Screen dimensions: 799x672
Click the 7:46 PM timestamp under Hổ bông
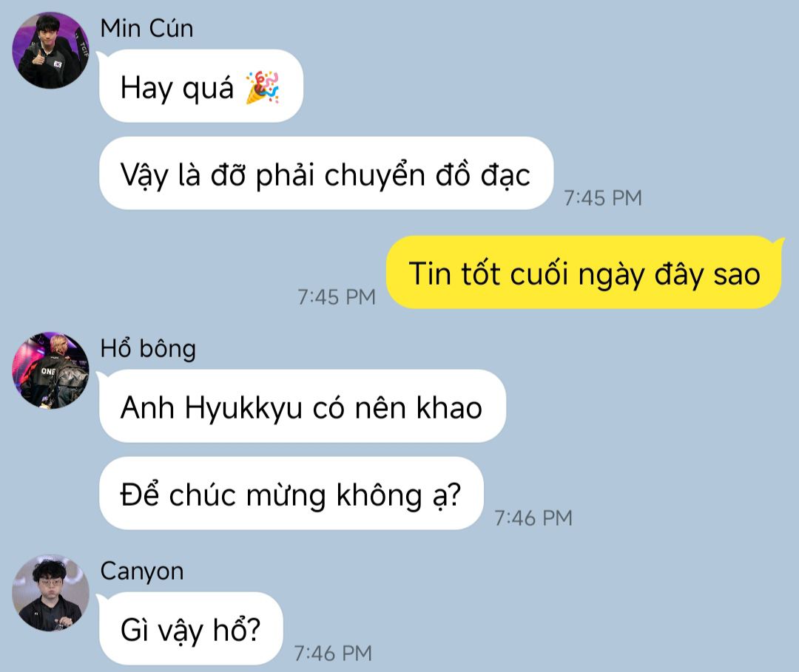click(533, 518)
